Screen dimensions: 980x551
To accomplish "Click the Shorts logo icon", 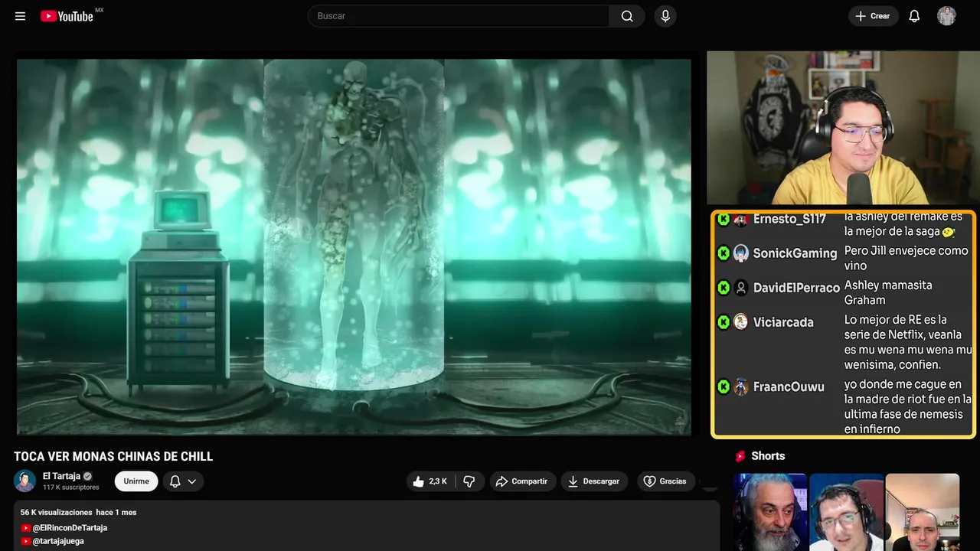I will (x=740, y=456).
